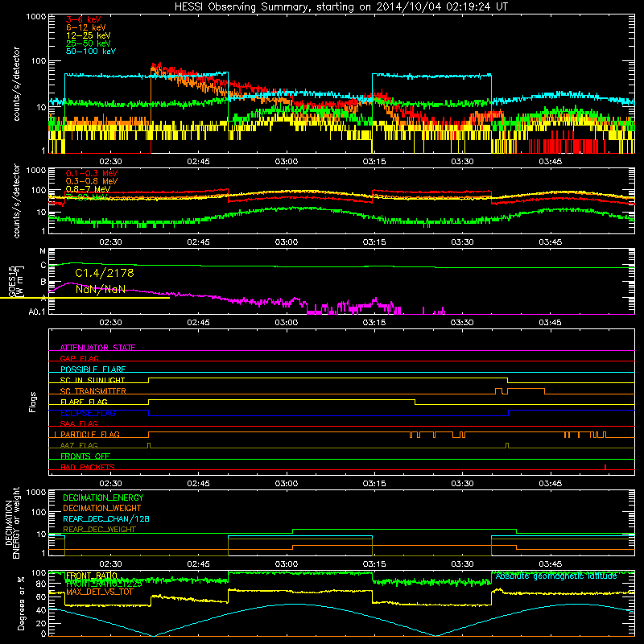644x644 pixels.
Task: Select the SC_IN_SUNLIGHT flag label
Action: tap(93, 380)
